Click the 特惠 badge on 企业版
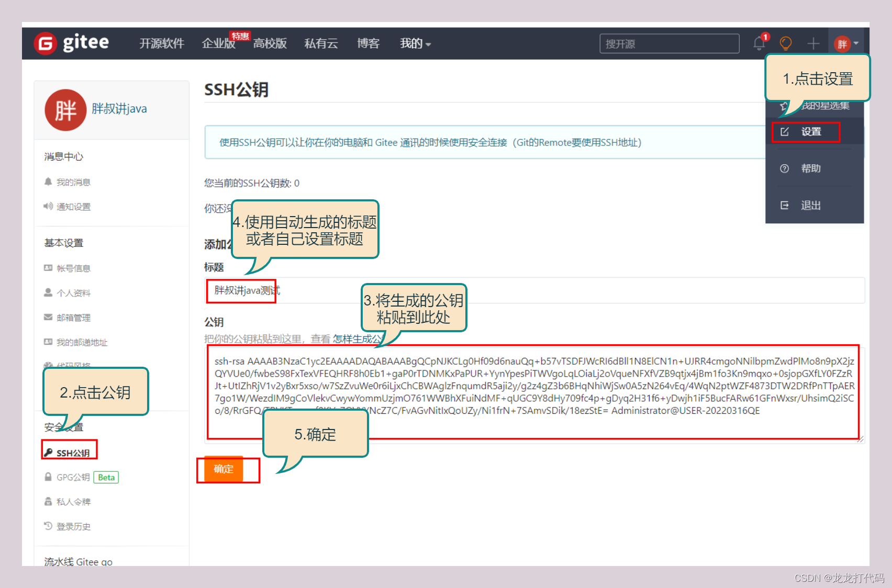 [240, 36]
